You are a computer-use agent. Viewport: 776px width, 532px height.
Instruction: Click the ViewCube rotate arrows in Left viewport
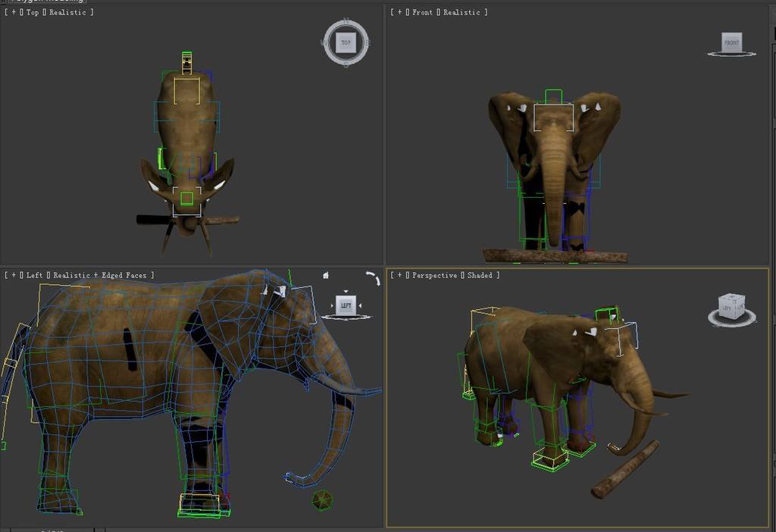pos(373,278)
